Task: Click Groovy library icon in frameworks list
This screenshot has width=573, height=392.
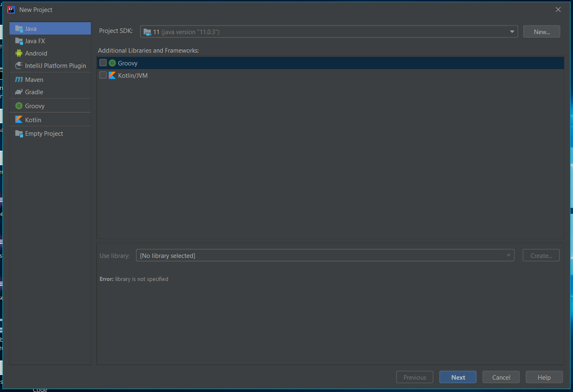Action: pyautogui.click(x=112, y=63)
